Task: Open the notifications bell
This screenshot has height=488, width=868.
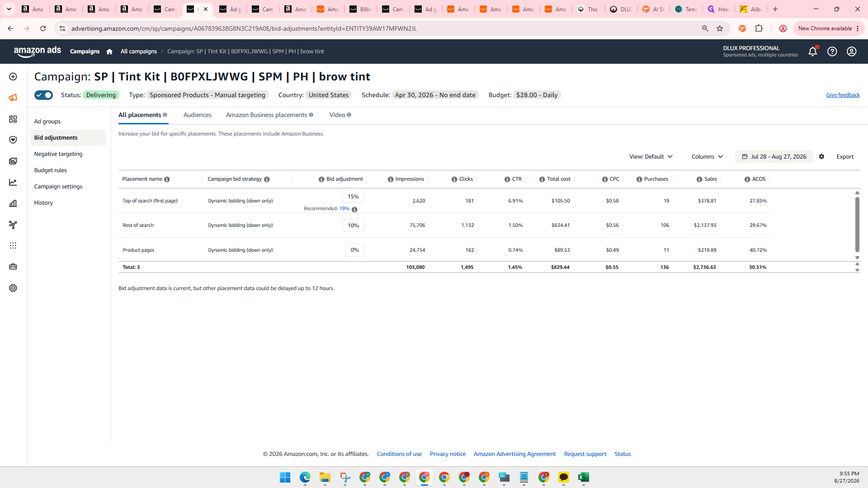Action: coord(812,52)
